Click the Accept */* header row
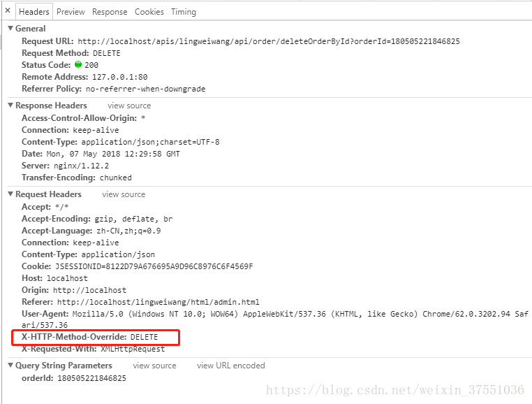Image resolution: width=532 pixels, height=404 pixels. (x=45, y=207)
